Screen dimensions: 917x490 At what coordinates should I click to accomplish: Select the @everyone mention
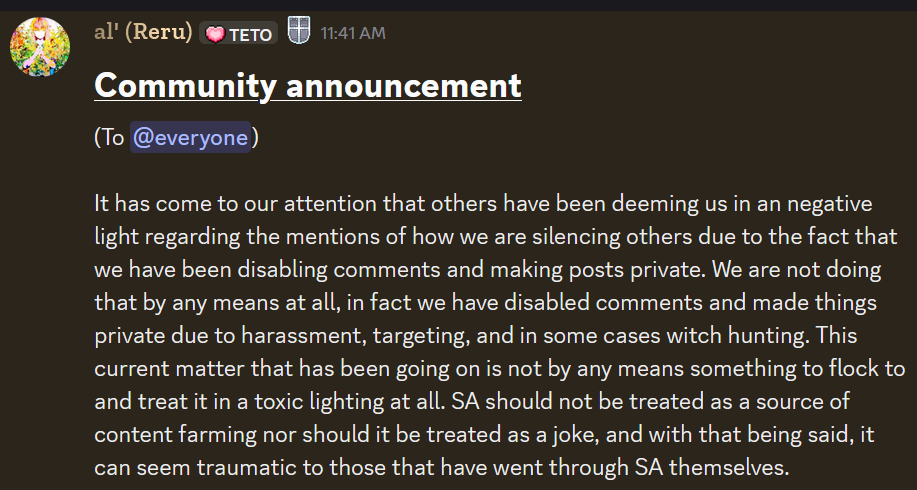click(x=190, y=137)
